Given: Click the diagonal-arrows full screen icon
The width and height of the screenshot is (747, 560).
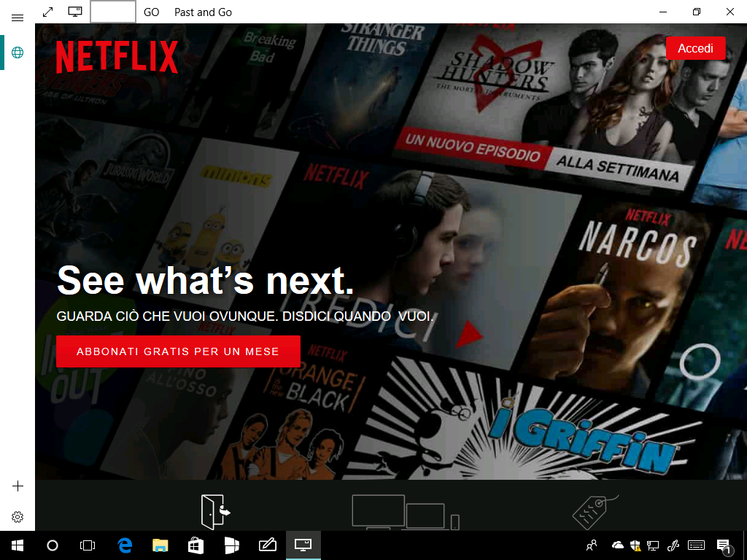Looking at the screenshot, I should [x=47, y=12].
